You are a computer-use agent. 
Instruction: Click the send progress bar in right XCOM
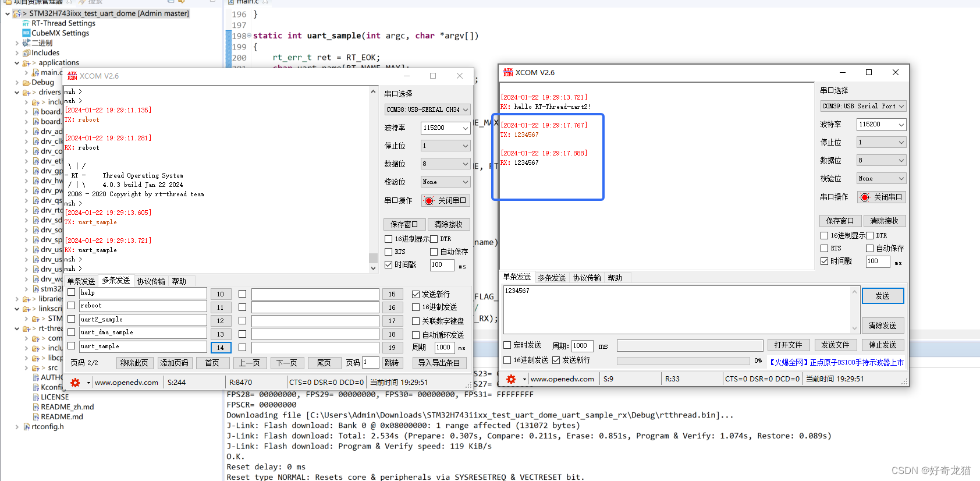click(x=684, y=360)
